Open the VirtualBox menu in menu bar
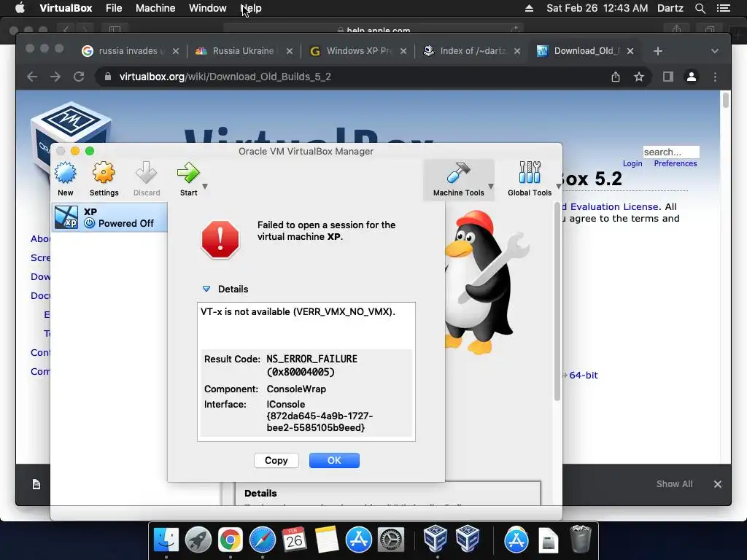 tap(66, 8)
